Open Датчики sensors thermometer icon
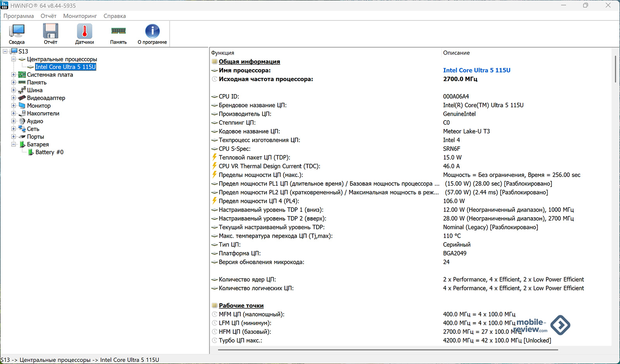The height and width of the screenshot is (364, 620). [x=84, y=31]
